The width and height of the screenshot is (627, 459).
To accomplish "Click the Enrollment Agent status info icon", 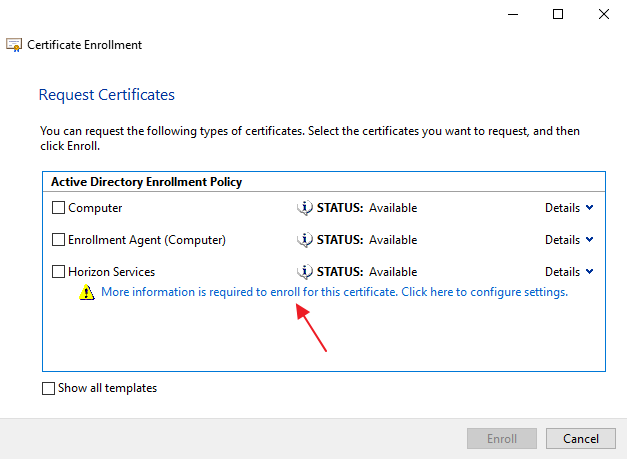I will pyautogui.click(x=305, y=240).
